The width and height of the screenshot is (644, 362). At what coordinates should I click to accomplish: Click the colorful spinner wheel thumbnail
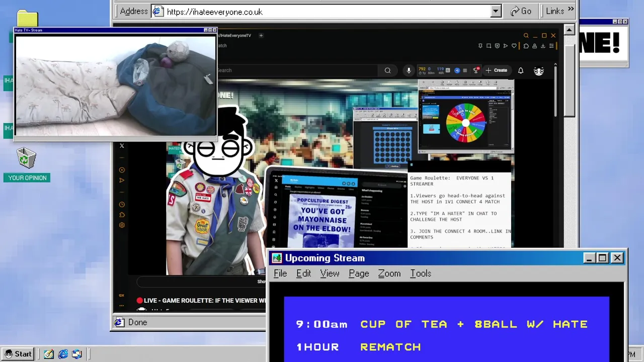(465, 123)
